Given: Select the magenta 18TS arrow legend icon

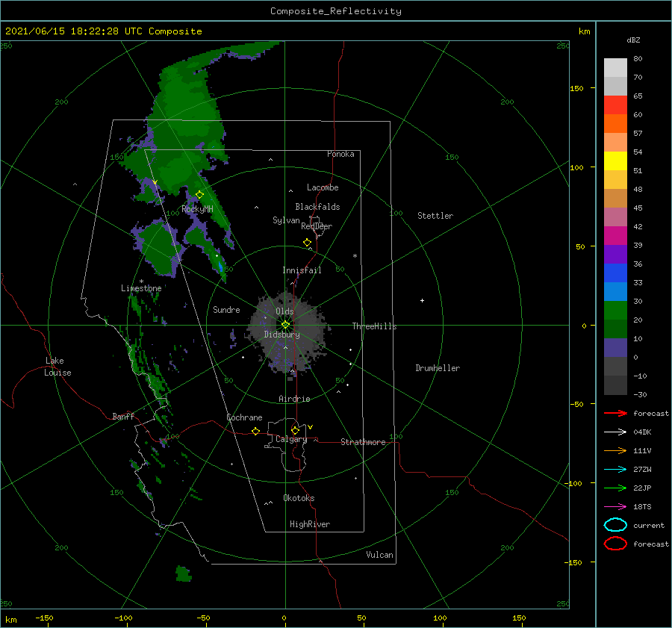Looking at the screenshot, I should [615, 506].
